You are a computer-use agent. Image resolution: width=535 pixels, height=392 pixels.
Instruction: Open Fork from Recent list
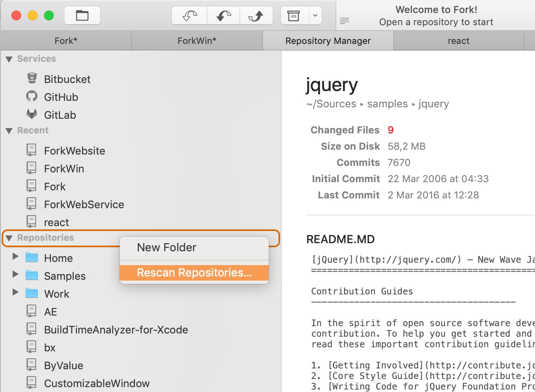[x=55, y=187]
